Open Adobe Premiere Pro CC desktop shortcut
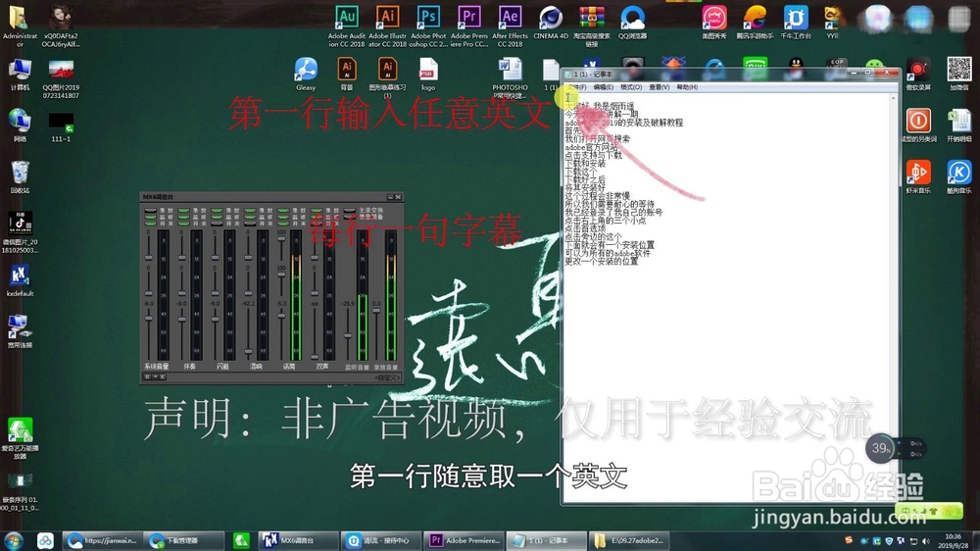The image size is (980, 551). 469,25
